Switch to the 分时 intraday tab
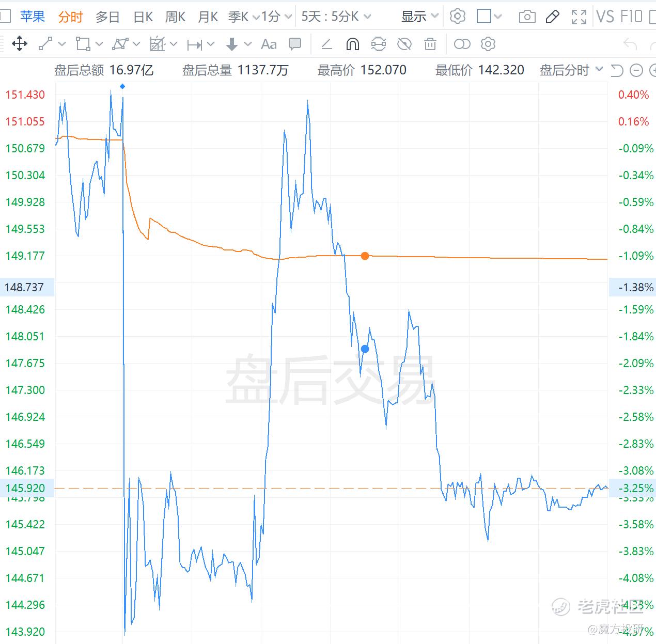The width and height of the screenshot is (656, 644). (x=71, y=17)
